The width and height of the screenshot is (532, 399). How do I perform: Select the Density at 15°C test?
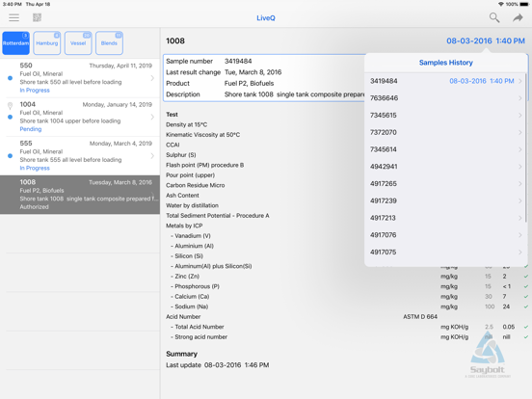(187, 125)
